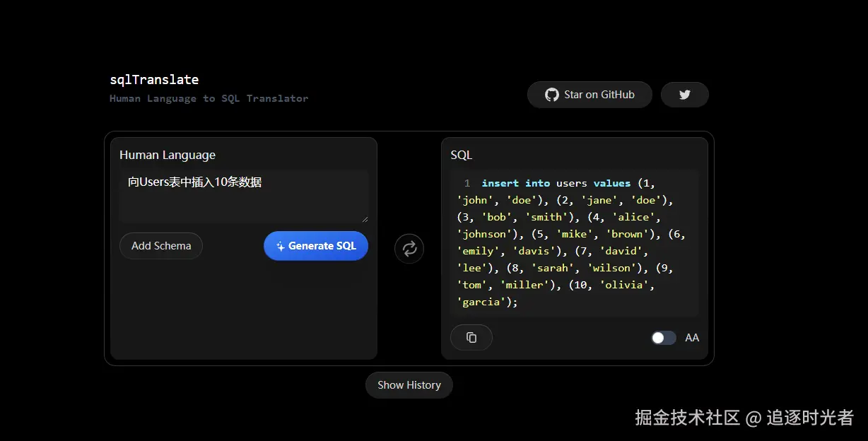The width and height of the screenshot is (868, 441).
Task: Click the line number 1 in SQL editor
Action: [467, 183]
